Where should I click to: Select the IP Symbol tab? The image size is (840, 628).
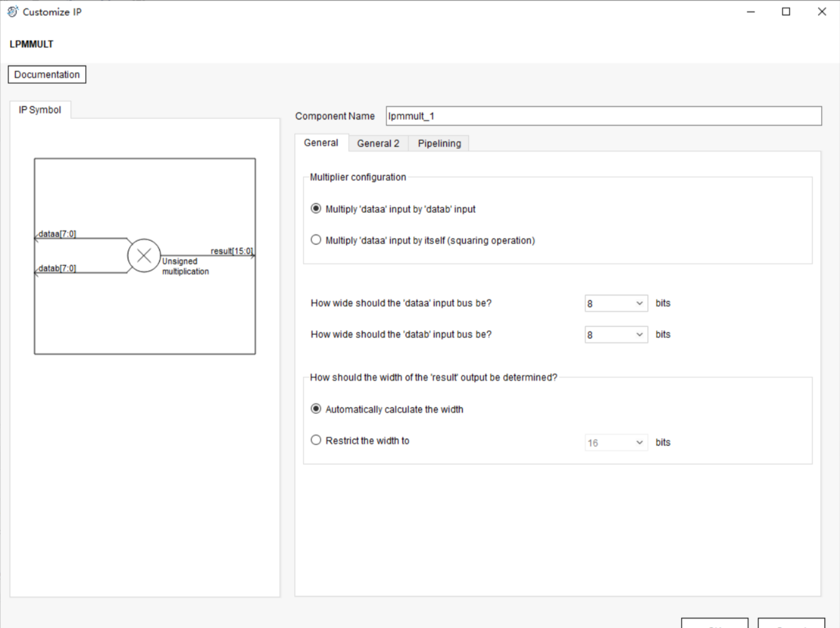(x=40, y=110)
